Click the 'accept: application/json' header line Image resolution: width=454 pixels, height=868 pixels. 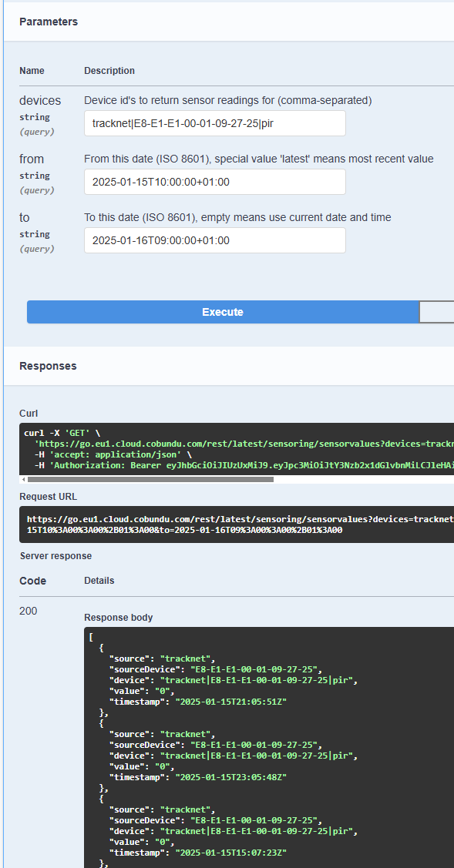point(113,454)
